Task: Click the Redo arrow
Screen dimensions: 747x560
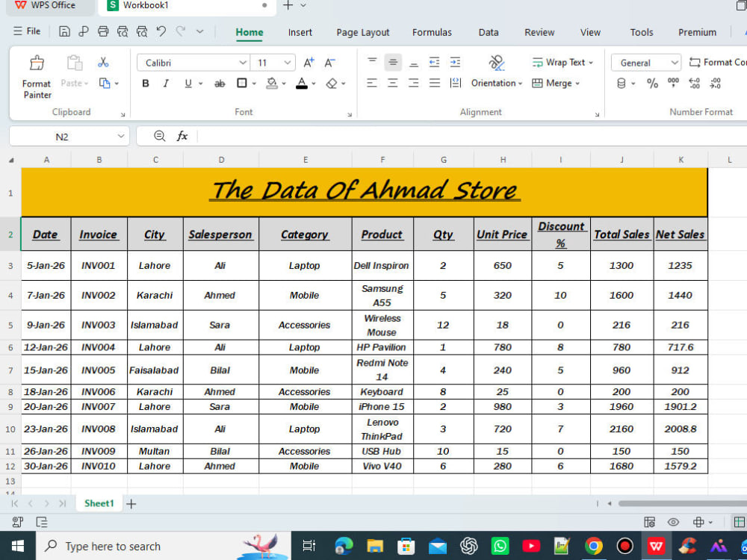Action: [x=181, y=31]
